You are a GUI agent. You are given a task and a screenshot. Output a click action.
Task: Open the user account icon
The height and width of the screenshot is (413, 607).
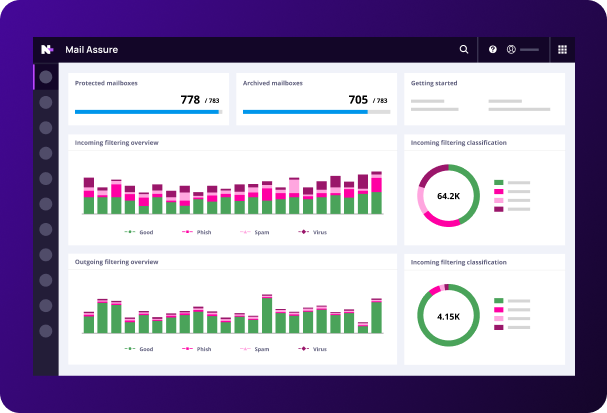point(511,49)
